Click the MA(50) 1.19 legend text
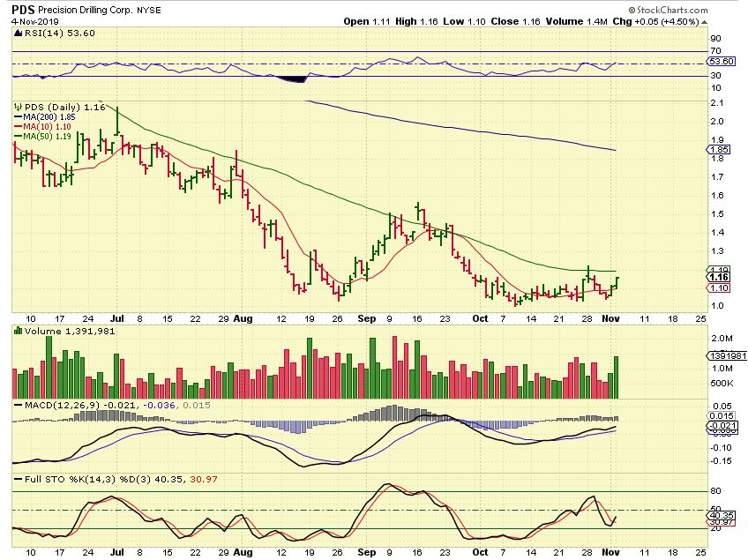This screenshot has height=560, width=748. (47, 137)
